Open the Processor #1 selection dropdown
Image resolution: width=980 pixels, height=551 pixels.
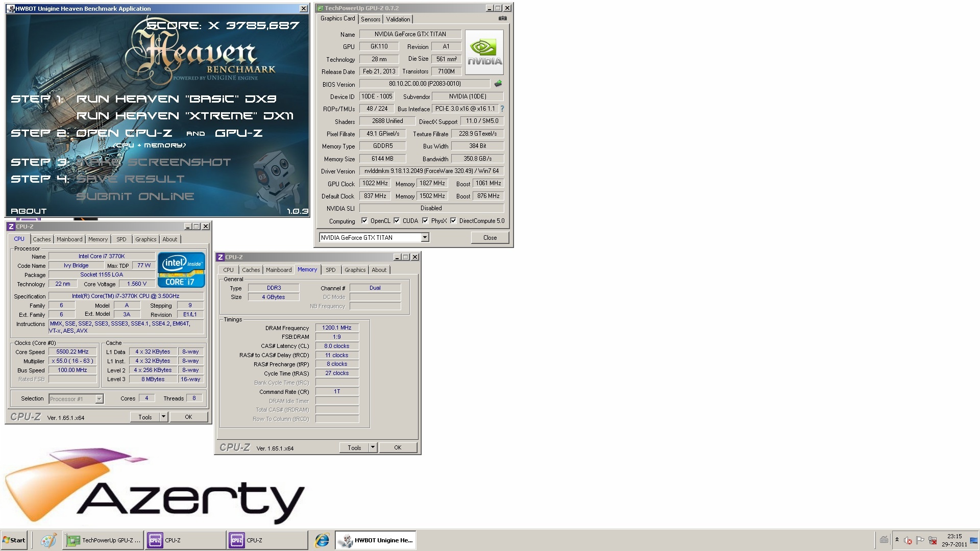(99, 399)
